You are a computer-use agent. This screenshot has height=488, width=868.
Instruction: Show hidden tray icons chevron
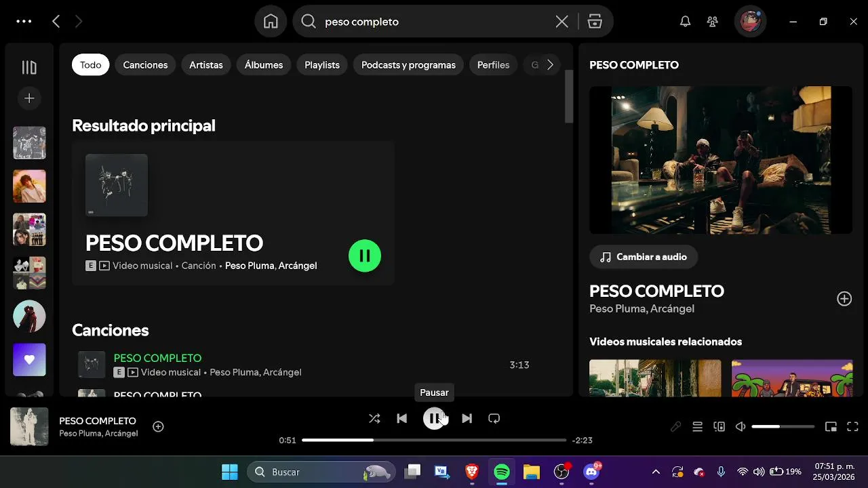click(656, 472)
